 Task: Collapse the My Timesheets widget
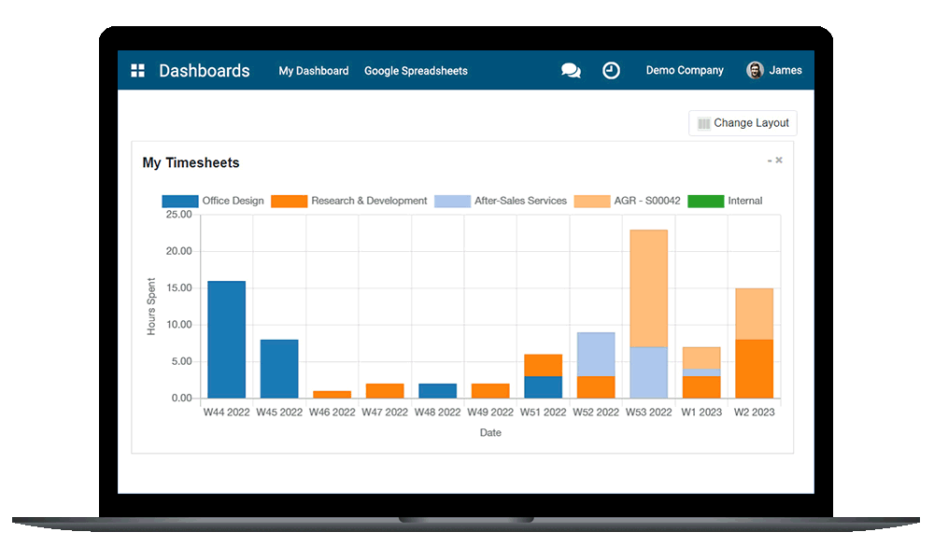768,159
